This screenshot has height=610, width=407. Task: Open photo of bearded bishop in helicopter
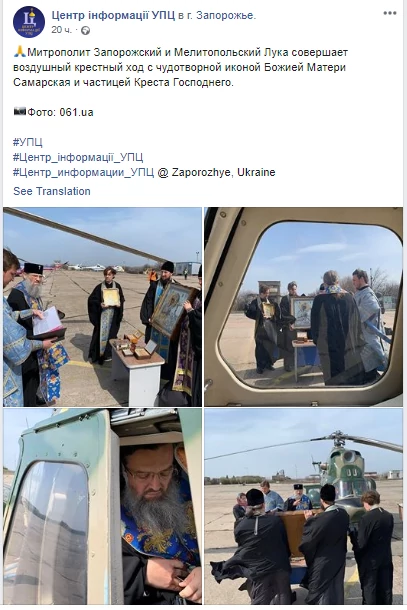102,507
